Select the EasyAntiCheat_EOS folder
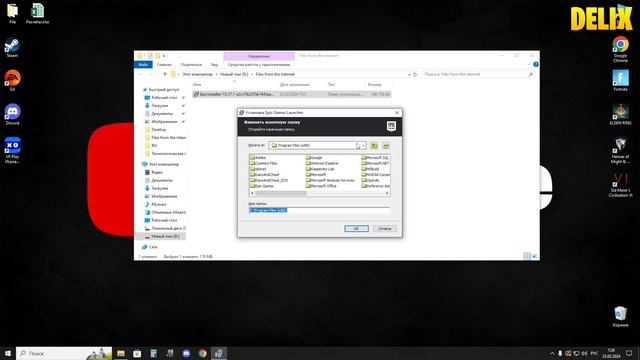The image size is (640, 360). click(x=269, y=180)
